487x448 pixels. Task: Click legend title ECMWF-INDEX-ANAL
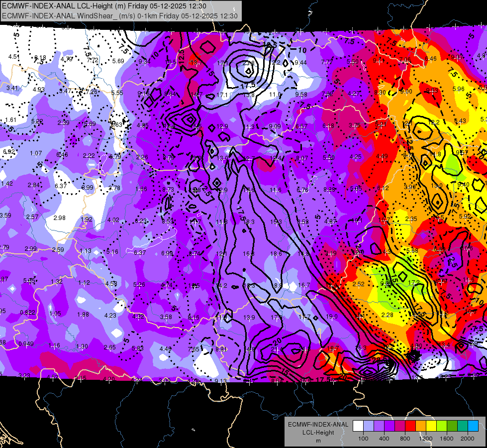[x=318, y=425]
